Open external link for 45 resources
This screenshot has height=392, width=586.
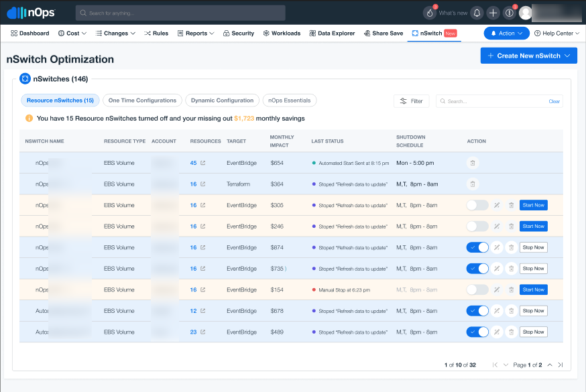tap(203, 163)
